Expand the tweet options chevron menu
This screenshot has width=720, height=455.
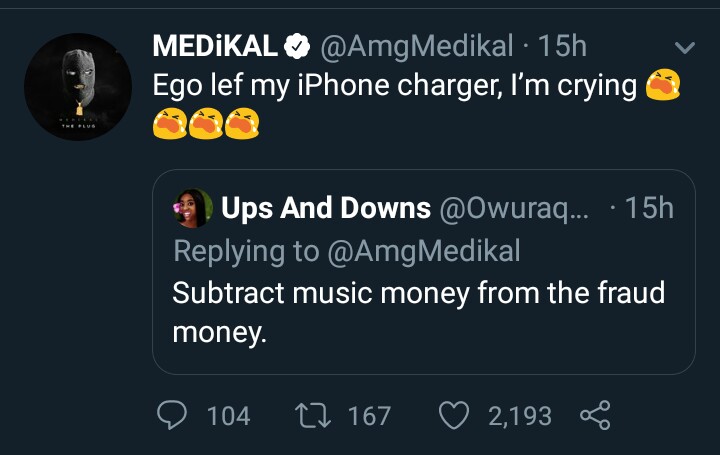685,47
